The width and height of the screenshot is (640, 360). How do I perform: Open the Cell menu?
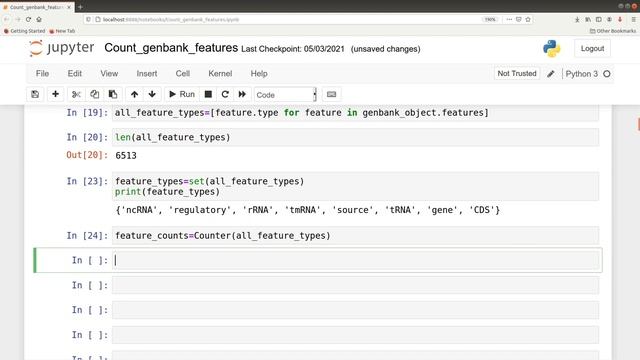183,74
